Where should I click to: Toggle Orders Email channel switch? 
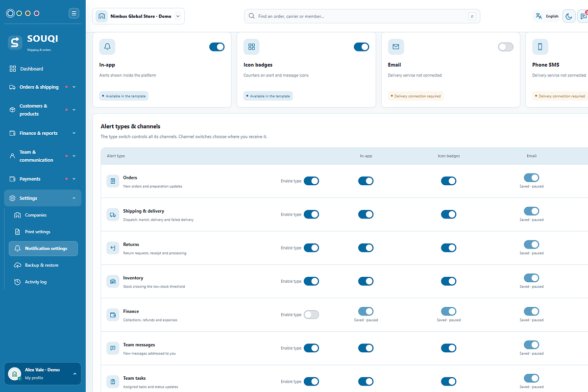[x=531, y=177]
